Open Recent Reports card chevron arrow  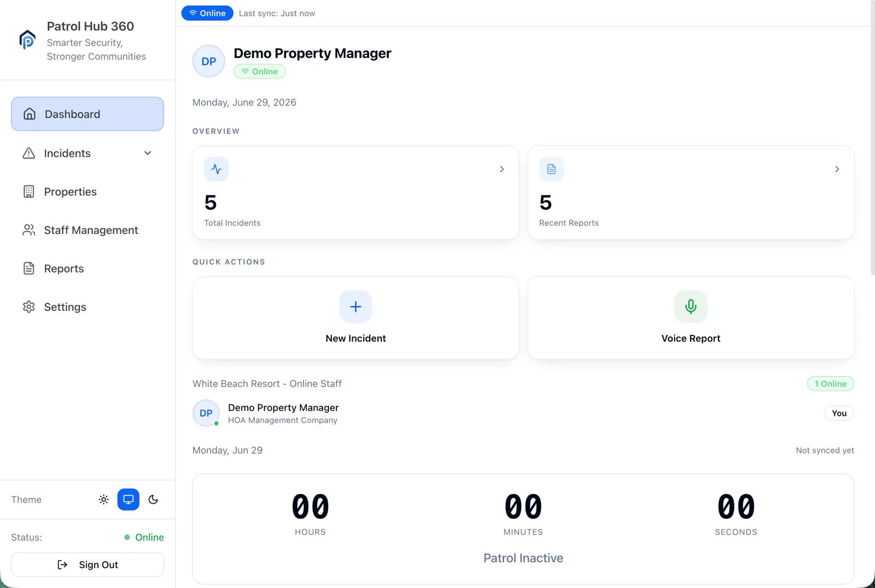837,169
